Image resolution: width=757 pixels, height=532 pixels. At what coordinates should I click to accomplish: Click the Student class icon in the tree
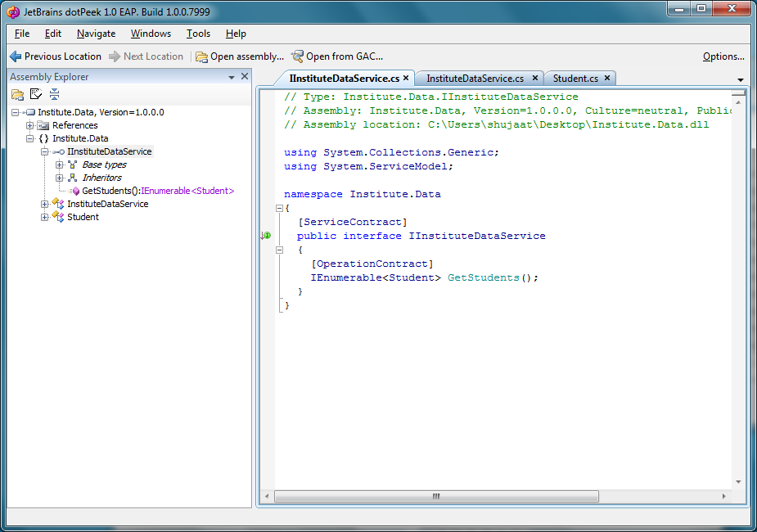pyautogui.click(x=59, y=217)
